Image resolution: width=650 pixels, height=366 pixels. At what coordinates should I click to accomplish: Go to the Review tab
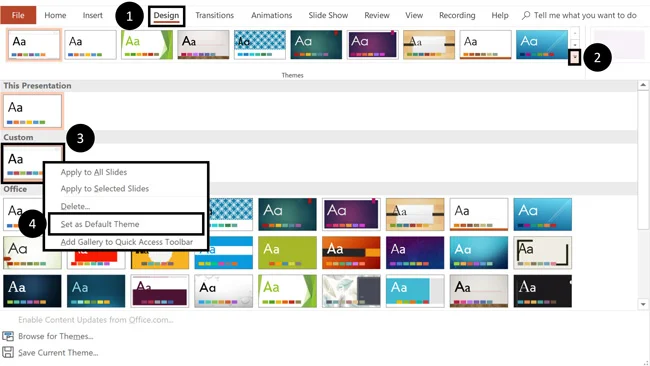(x=377, y=15)
